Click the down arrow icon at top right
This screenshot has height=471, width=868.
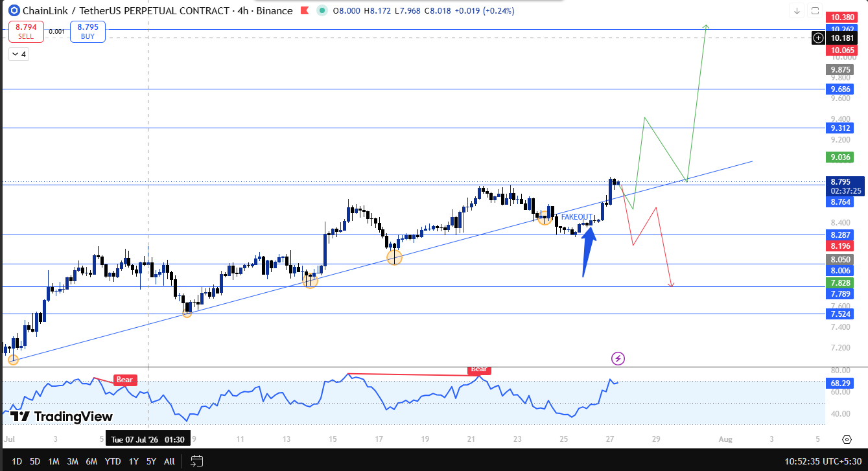pos(797,10)
